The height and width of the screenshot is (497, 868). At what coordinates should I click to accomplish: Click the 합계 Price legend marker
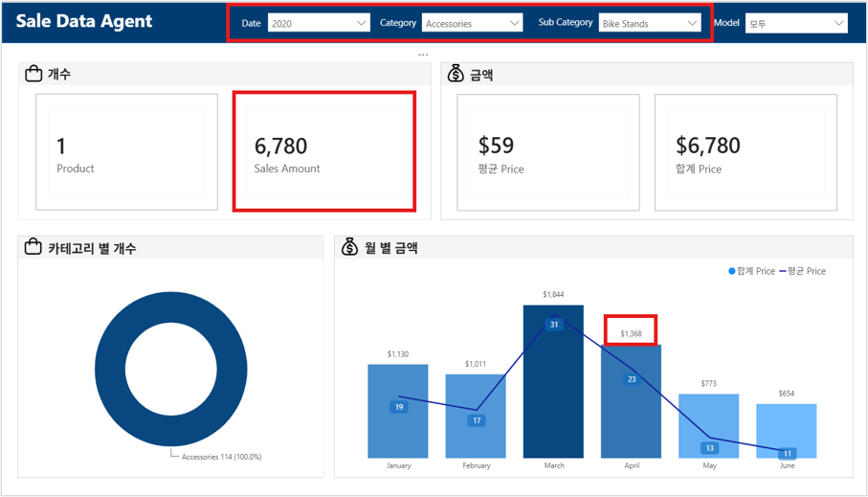click(732, 271)
